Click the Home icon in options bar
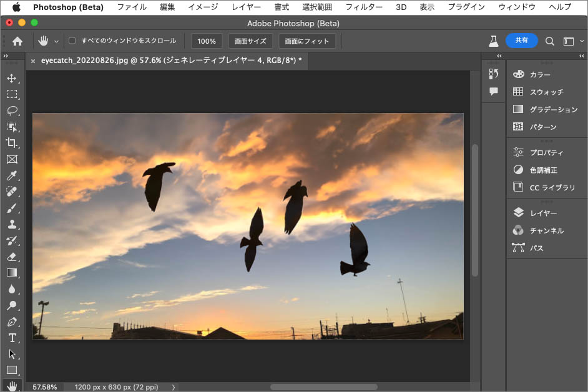The width and height of the screenshot is (588, 392). (x=17, y=41)
